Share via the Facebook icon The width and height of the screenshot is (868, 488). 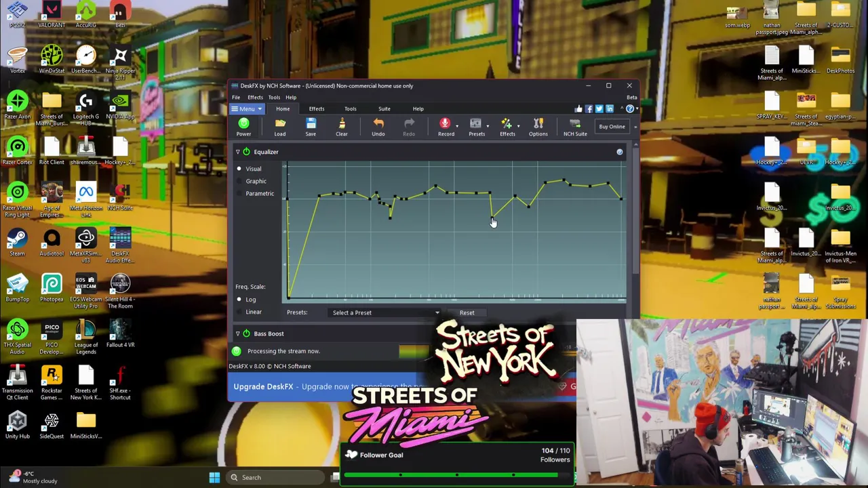coord(589,108)
